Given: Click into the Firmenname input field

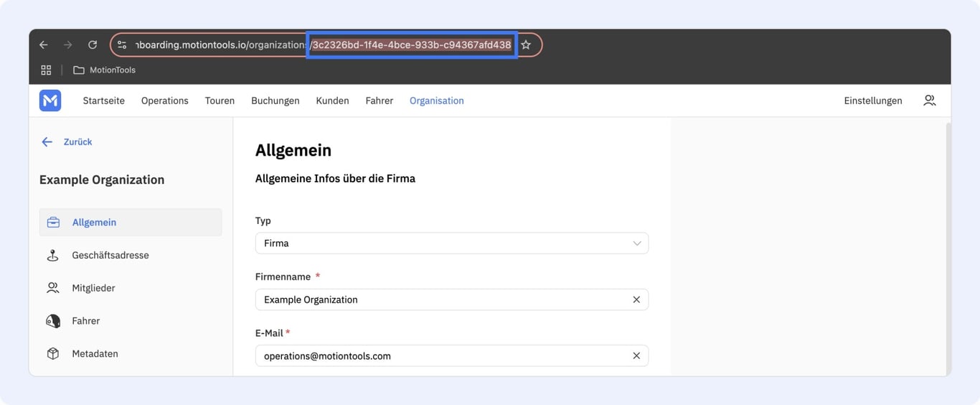Looking at the screenshot, I should point(452,299).
